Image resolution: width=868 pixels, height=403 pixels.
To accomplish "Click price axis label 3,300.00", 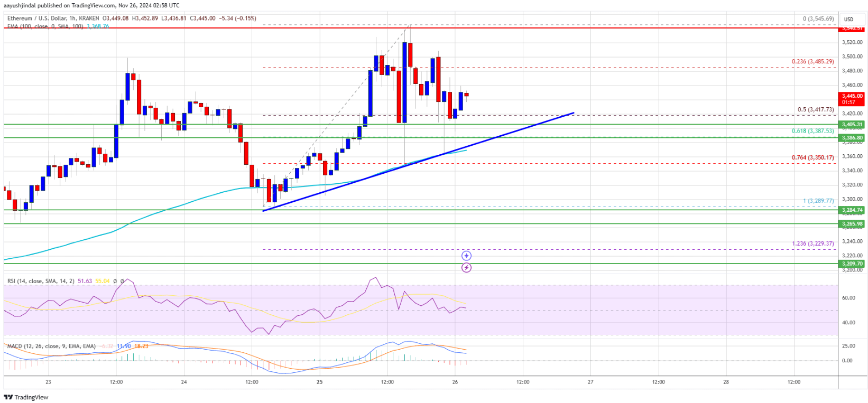I will pyautogui.click(x=852, y=199).
